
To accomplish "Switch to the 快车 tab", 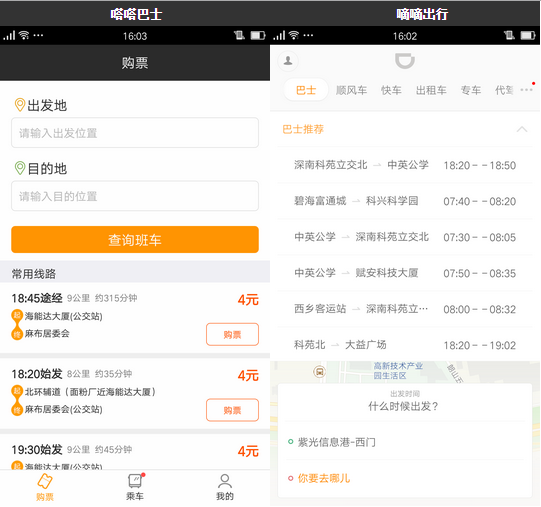I will [391, 90].
